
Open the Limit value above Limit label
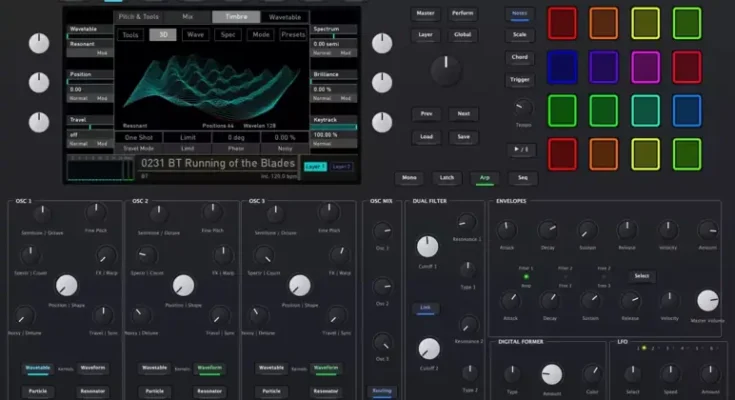188,137
